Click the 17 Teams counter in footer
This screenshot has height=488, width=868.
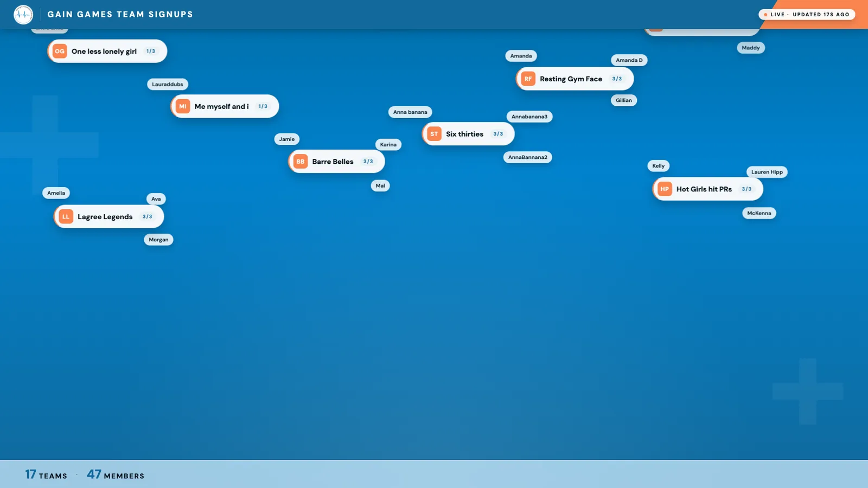[x=46, y=474]
